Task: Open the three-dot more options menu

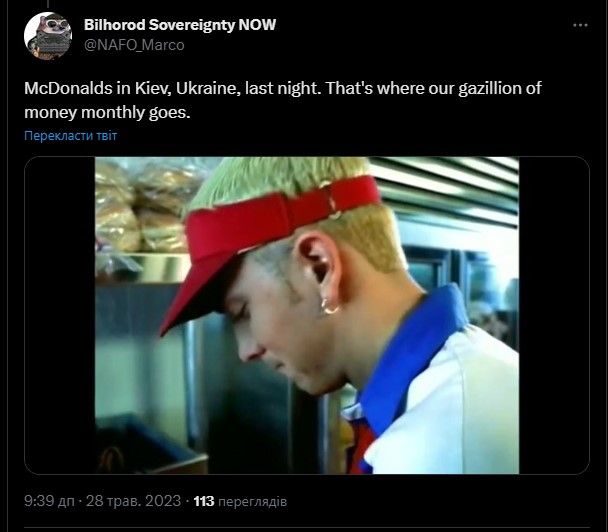Action: [x=580, y=25]
